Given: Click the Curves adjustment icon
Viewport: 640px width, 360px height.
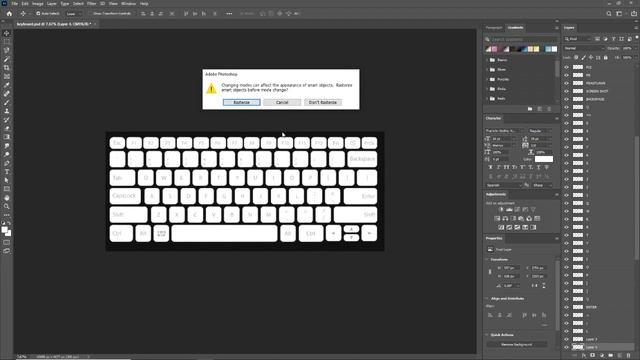Looking at the screenshot, I should tap(517, 209).
